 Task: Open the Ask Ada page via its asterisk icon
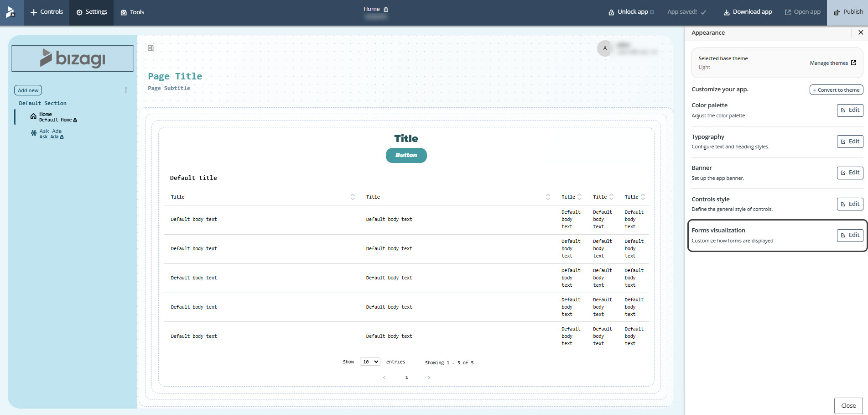tap(33, 133)
